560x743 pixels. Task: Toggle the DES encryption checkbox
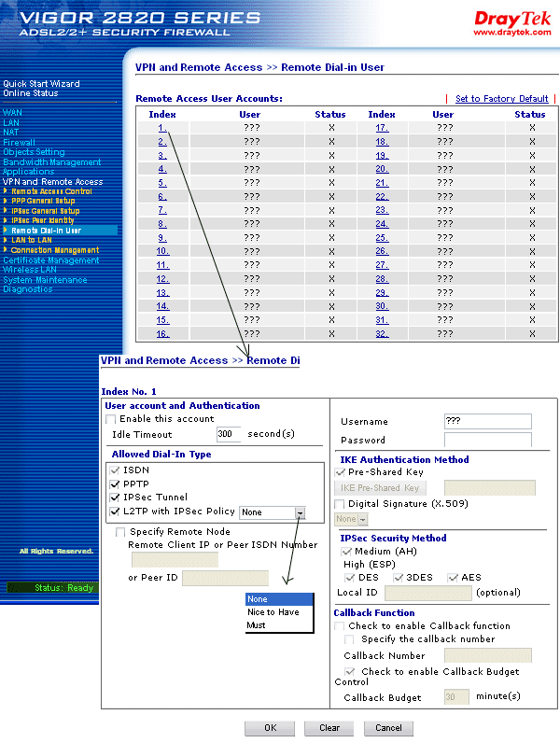[x=350, y=578]
